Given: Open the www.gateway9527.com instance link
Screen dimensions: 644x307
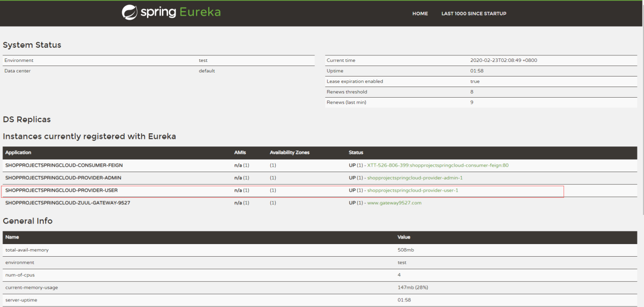Looking at the screenshot, I should coord(394,203).
